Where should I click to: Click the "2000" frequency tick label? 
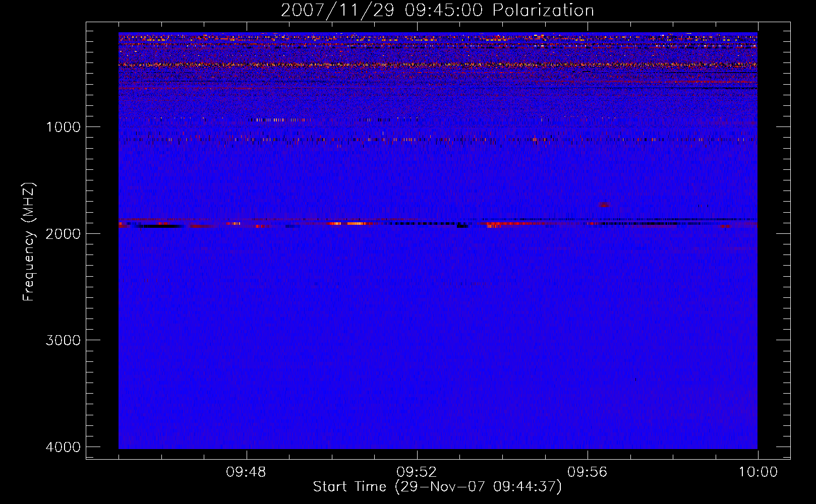63,233
